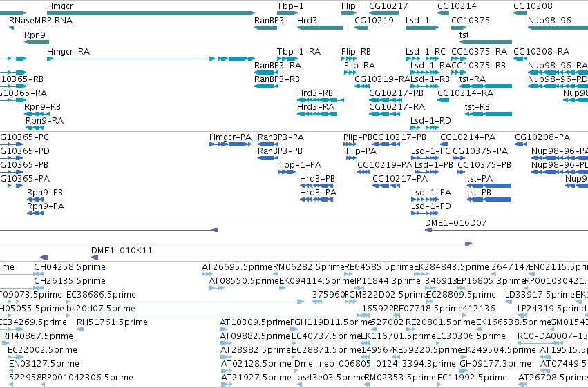Select the GH09177.3prime EST label

(495, 364)
